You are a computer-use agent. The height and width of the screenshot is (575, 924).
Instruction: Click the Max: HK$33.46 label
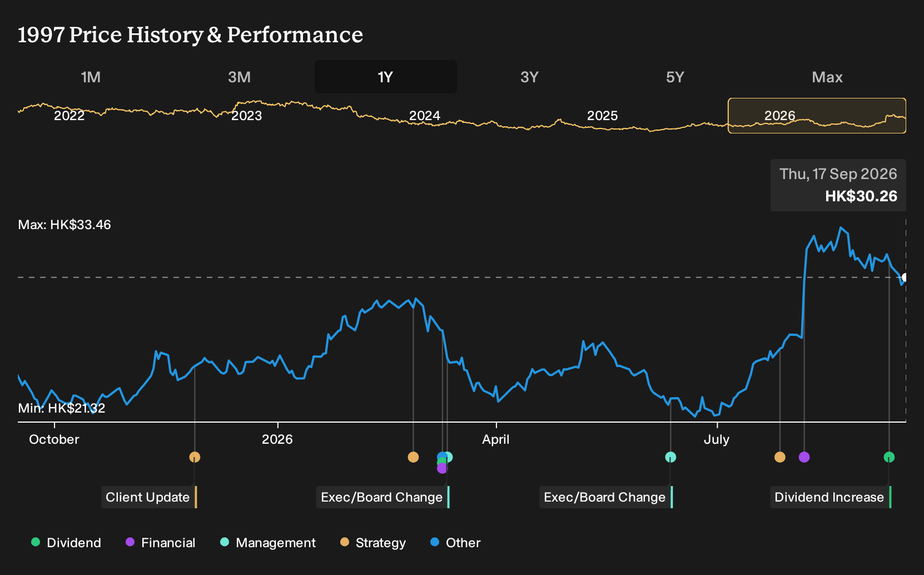click(x=64, y=225)
